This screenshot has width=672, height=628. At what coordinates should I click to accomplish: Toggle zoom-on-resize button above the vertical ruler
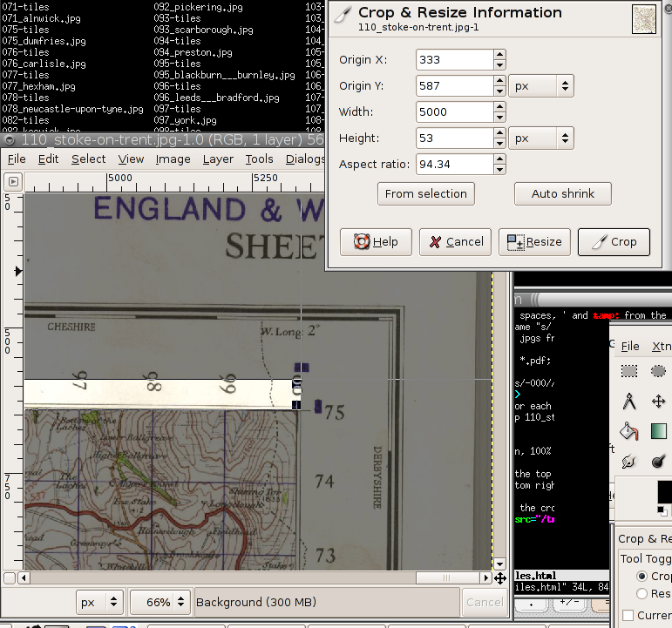13,182
